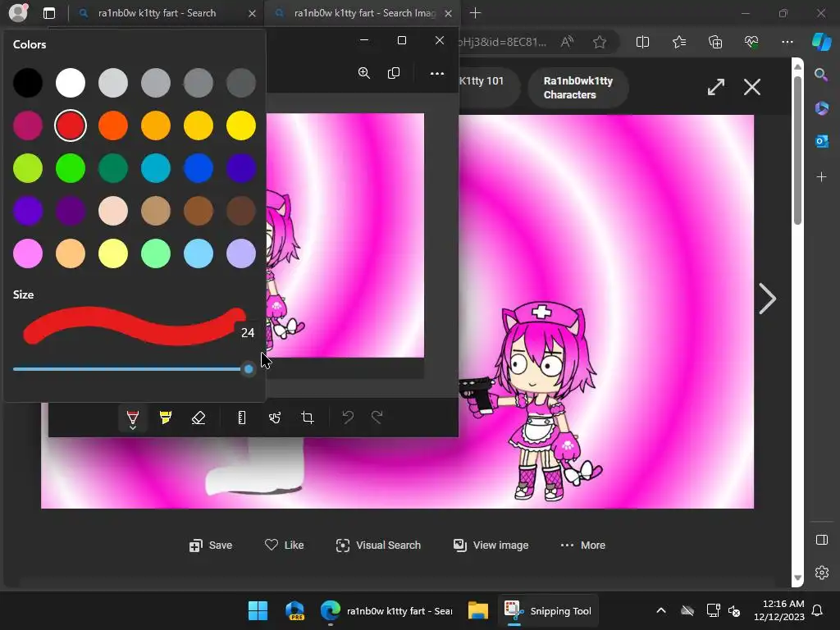Click View image button
The height and width of the screenshot is (630, 840).
click(x=491, y=546)
